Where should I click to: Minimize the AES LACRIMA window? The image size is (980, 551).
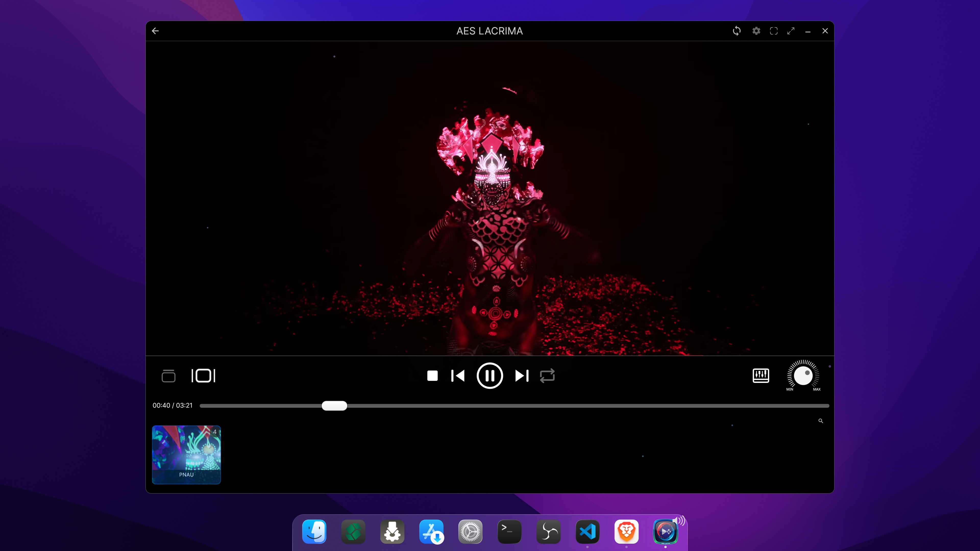(x=808, y=32)
